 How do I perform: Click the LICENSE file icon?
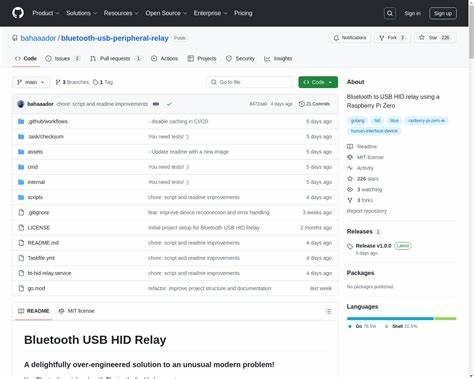(21, 227)
